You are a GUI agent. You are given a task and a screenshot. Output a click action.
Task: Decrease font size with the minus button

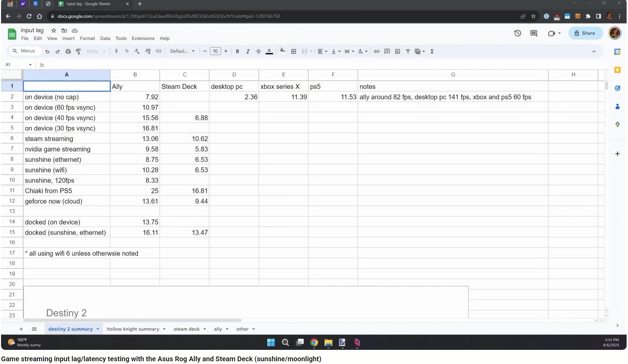coord(205,51)
